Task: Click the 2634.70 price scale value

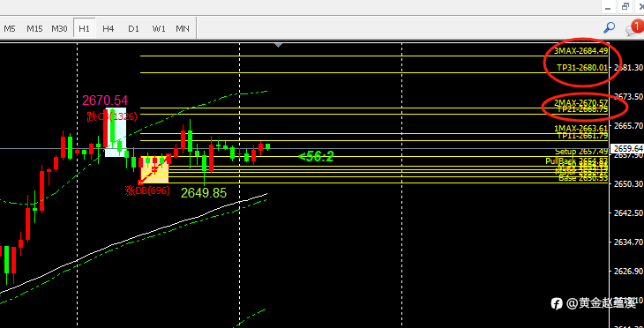Action: (x=628, y=242)
